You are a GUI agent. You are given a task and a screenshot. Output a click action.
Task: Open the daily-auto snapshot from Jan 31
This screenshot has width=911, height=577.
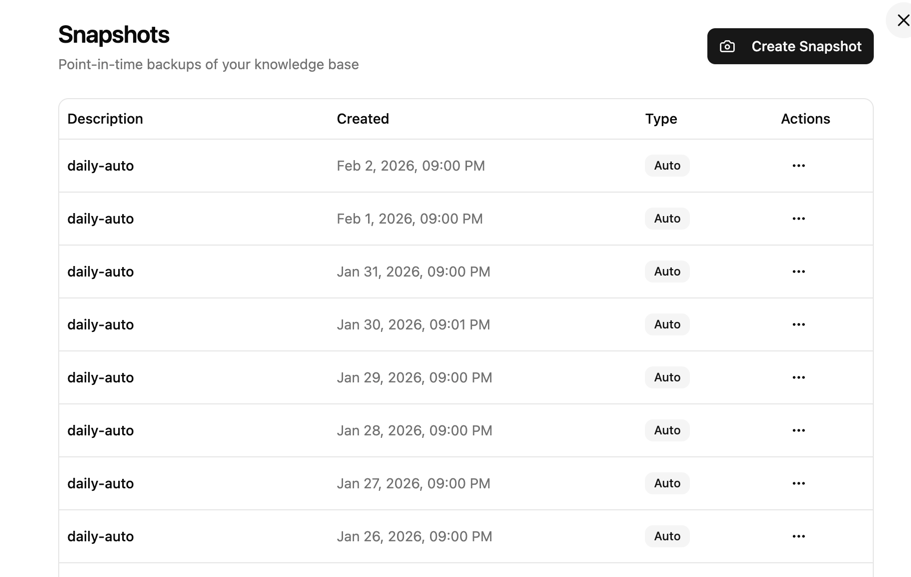(x=100, y=271)
